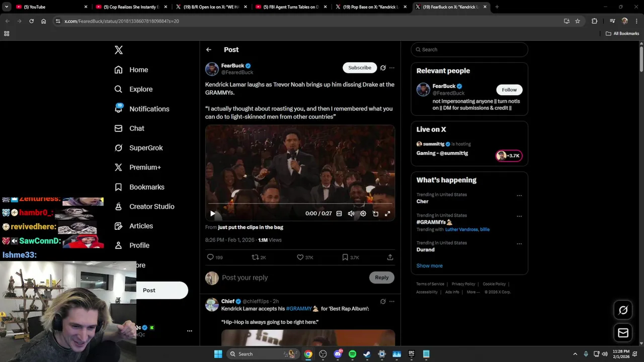The image size is (644, 362).
Task: Open the account menu dots near xQc
Action: coord(190,331)
